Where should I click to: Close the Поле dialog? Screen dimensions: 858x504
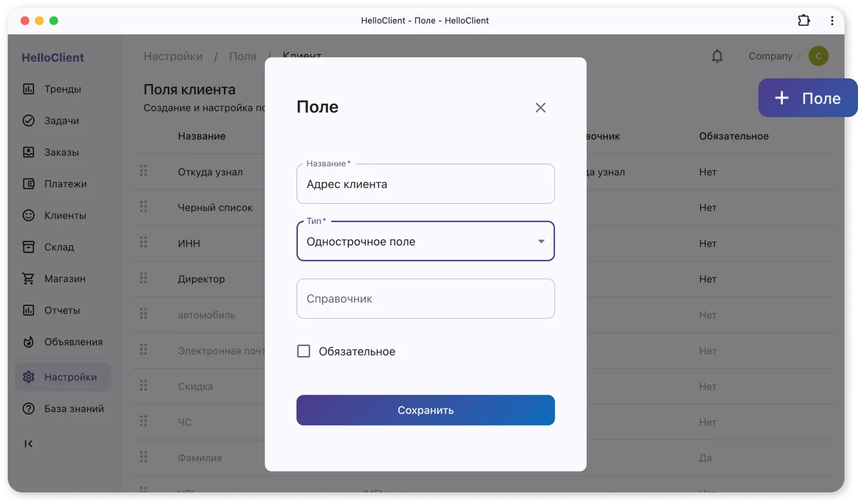point(540,107)
